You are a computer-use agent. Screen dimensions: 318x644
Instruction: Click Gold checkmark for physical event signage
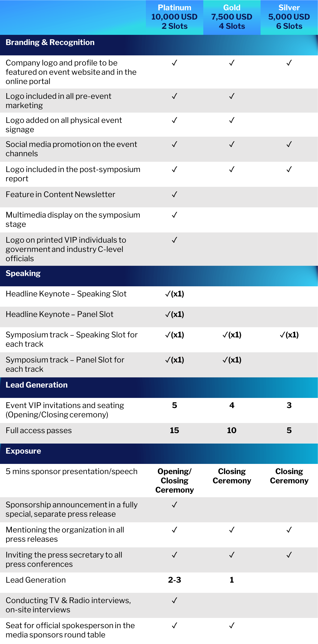(232, 120)
